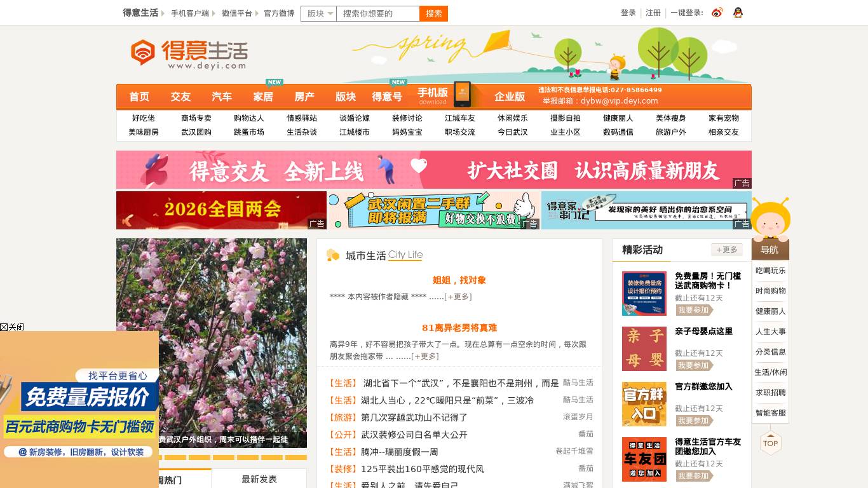Click +更多 in the 精彩活动 panel
Viewport: 868px width, 488px height.
(726, 250)
